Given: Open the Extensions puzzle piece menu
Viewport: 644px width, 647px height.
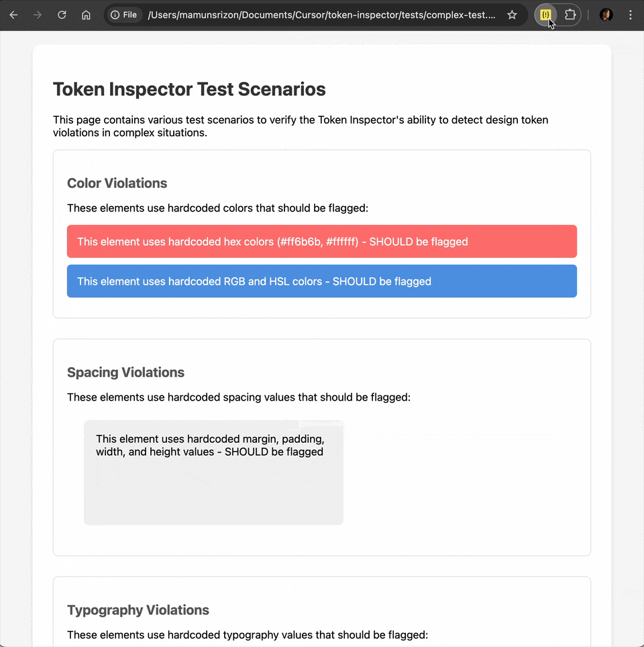Looking at the screenshot, I should click(x=570, y=15).
